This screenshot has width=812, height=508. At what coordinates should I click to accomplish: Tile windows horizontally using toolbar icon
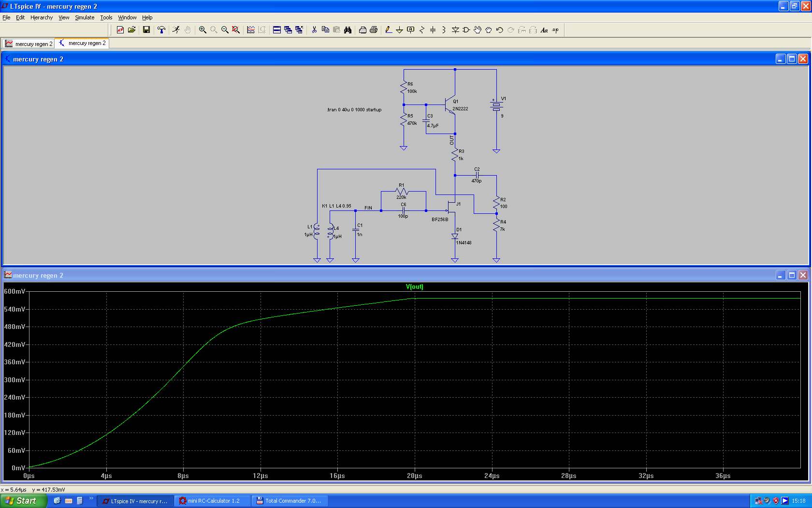click(x=277, y=30)
